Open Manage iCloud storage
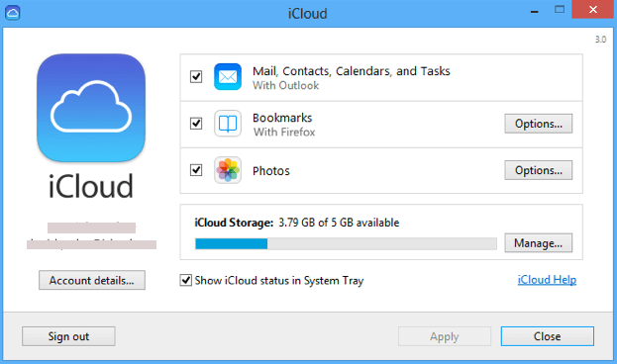 pos(539,243)
